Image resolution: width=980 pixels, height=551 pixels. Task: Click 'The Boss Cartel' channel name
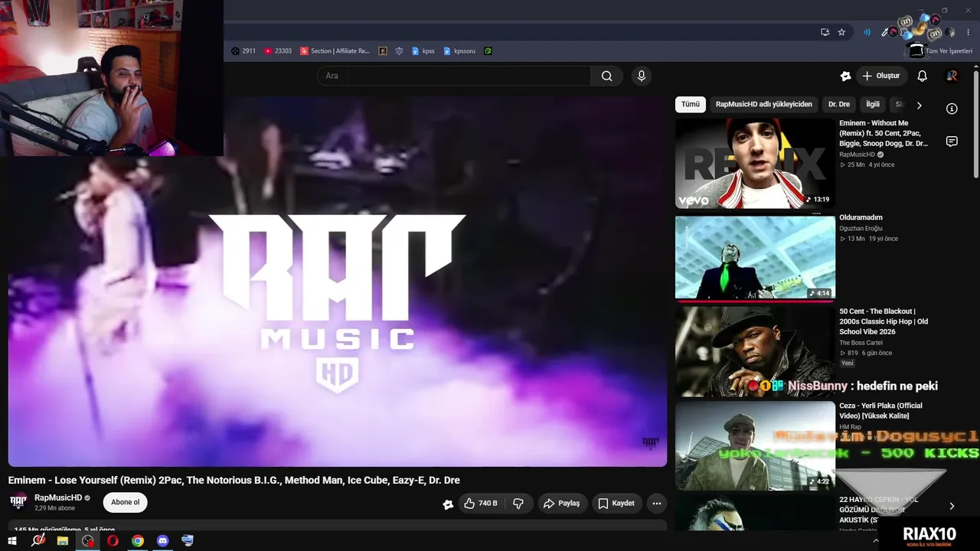[861, 343]
